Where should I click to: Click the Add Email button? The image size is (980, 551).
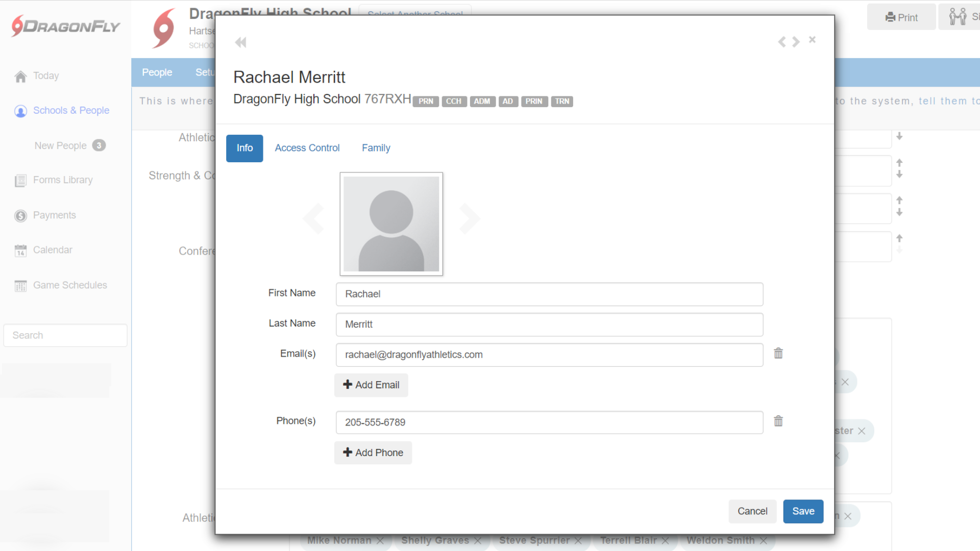(371, 385)
